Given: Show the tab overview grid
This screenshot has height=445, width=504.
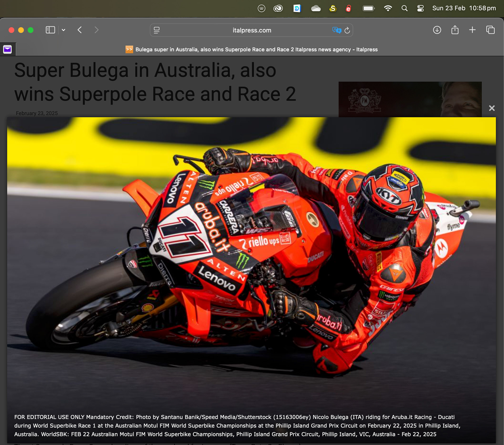Looking at the screenshot, I should (490, 30).
